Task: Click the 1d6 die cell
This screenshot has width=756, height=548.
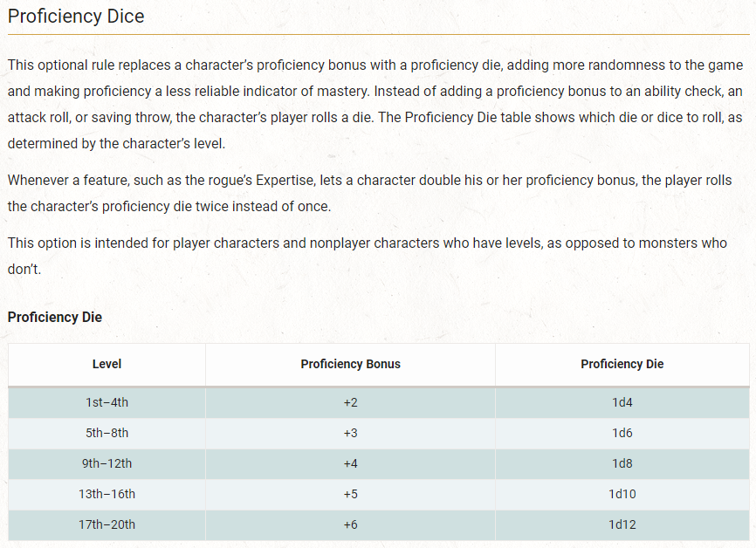Action: pos(622,433)
